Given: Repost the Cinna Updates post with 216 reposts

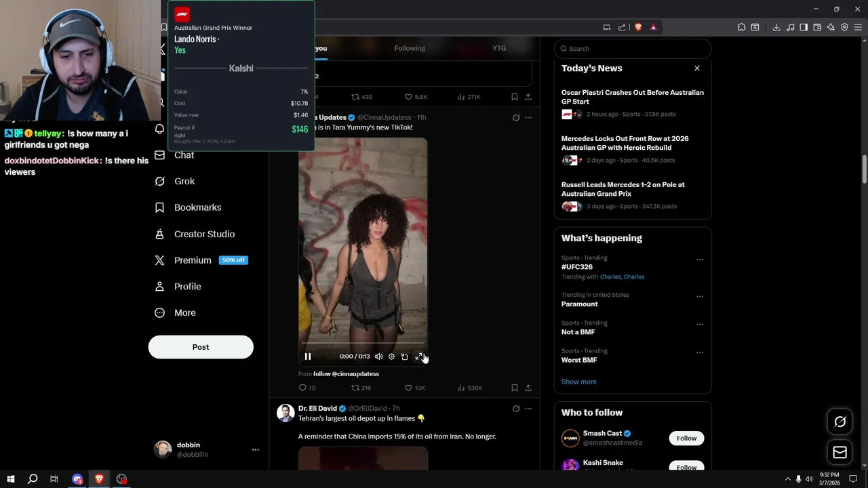Looking at the screenshot, I should pyautogui.click(x=361, y=388).
